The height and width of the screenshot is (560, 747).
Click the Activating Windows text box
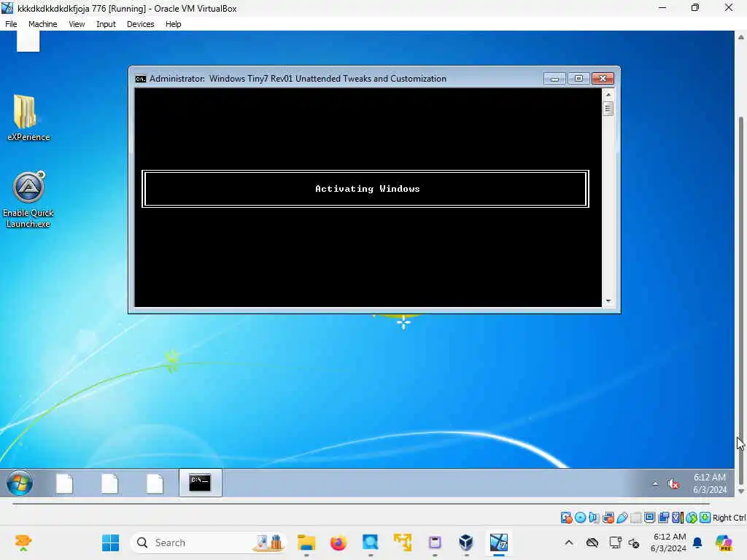pos(365,189)
